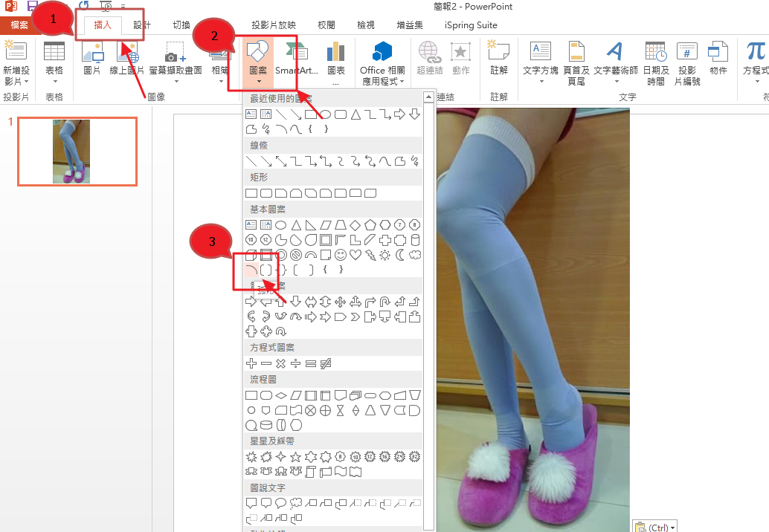The width and height of the screenshot is (769, 532).
Task: Pick the not-equal sign equation shape
Action: point(326,363)
